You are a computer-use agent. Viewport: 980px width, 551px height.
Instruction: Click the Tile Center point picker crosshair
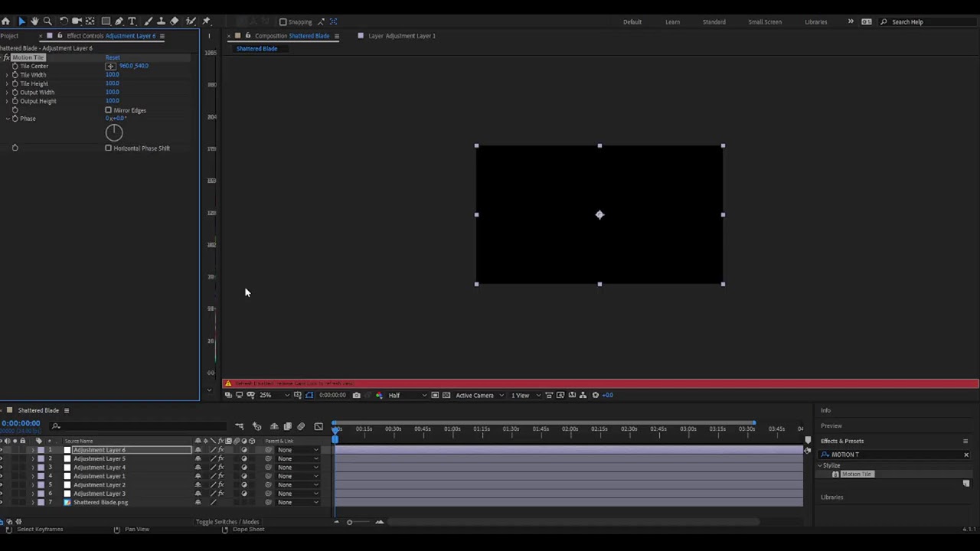click(x=111, y=66)
